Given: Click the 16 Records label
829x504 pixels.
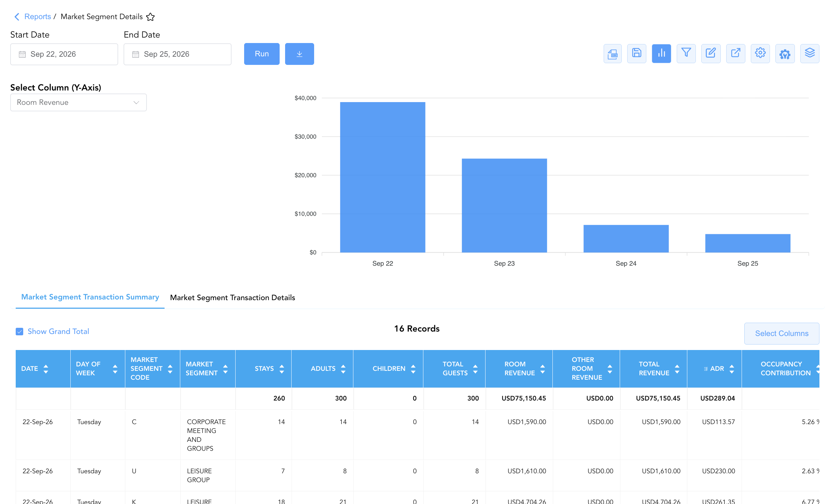Looking at the screenshot, I should (417, 329).
